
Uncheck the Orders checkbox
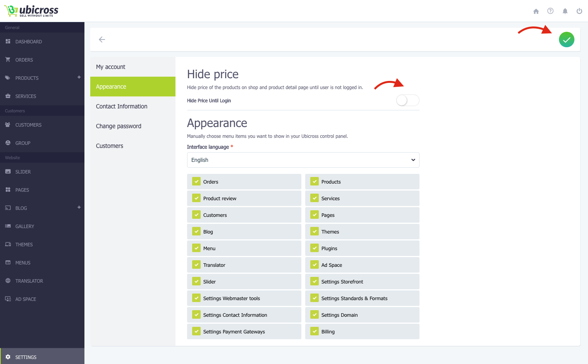(196, 182)
